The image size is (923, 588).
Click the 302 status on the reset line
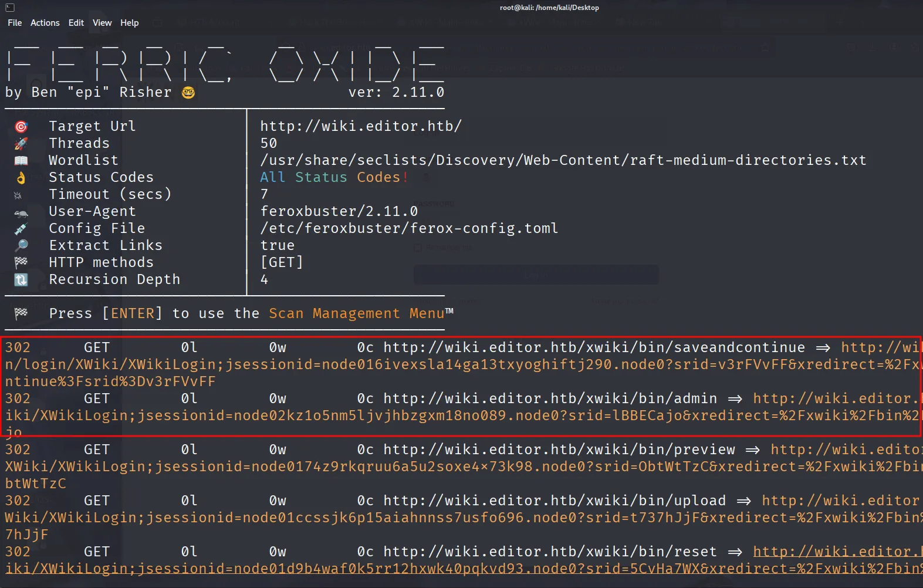(x=18, y=552)
